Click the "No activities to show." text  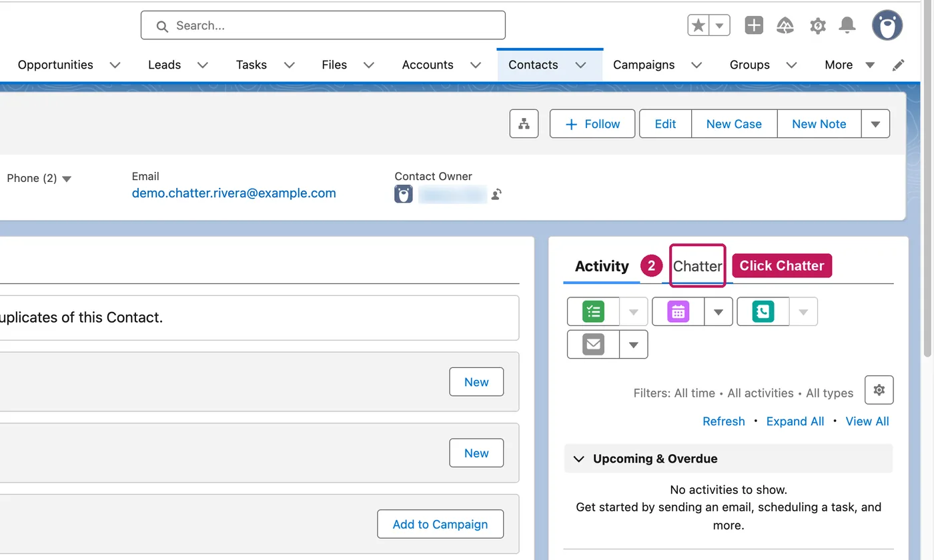click(x=729, y=489)
